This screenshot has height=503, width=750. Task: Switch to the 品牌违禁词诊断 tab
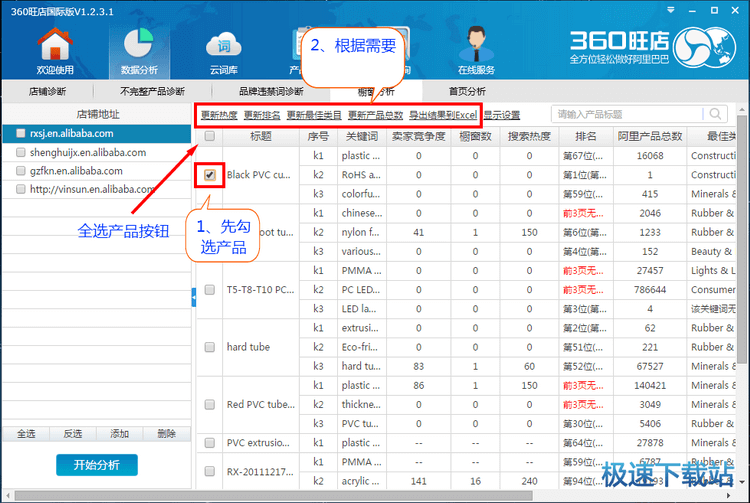[x=271, y=91]
